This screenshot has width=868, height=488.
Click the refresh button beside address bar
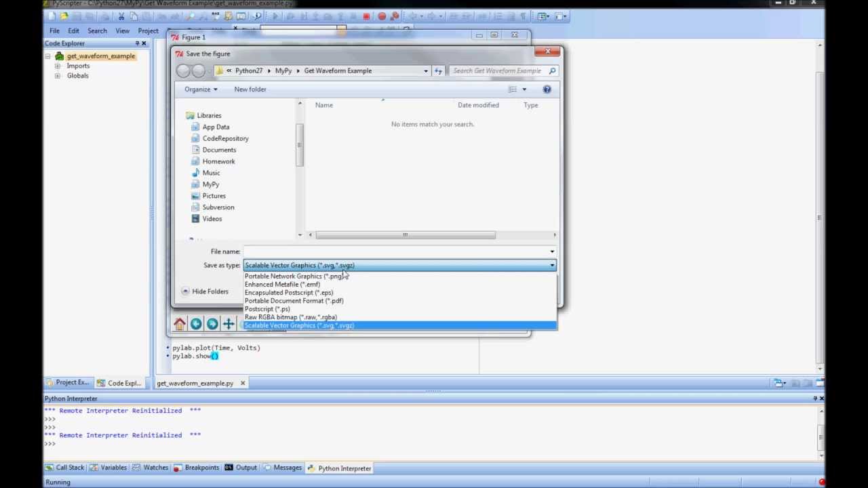point(438,70)
